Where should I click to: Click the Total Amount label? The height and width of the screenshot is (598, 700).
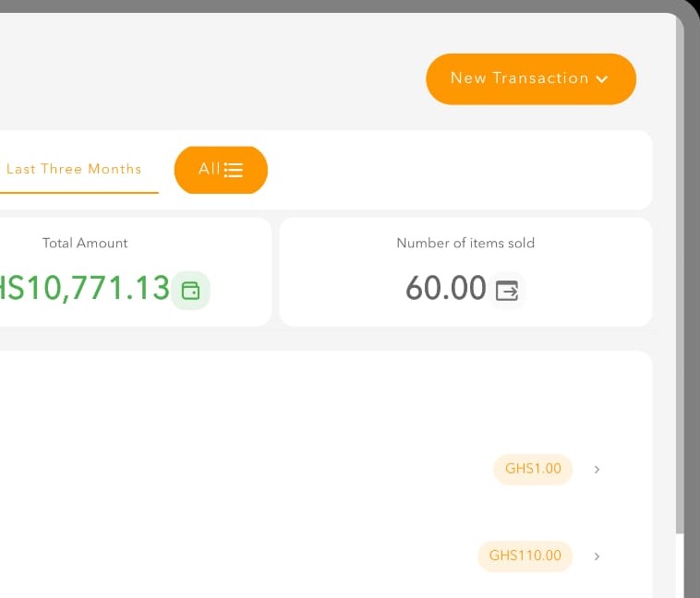(x=85, y=243)
